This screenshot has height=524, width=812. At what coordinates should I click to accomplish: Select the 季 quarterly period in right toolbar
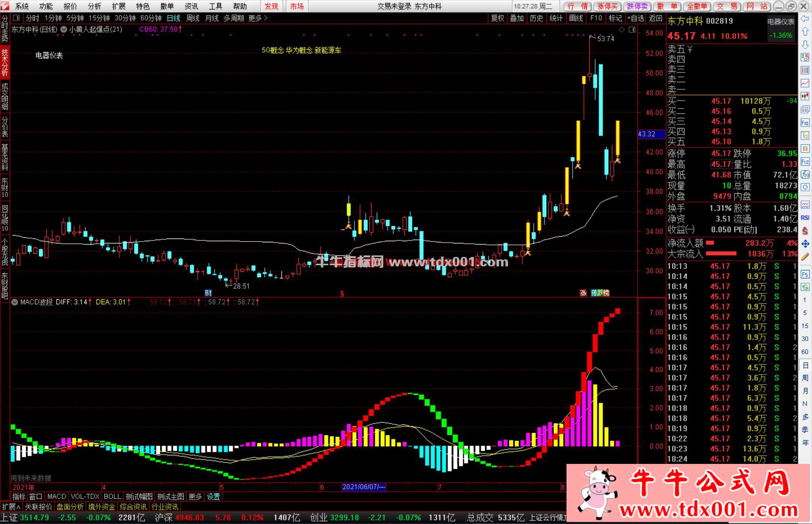805,429
